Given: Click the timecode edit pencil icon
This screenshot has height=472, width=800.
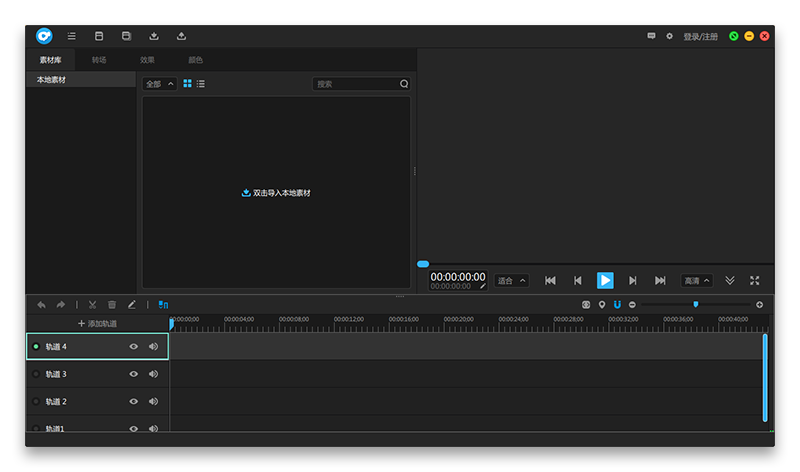Looking at the screenshot, I should (x=483, y=286).
